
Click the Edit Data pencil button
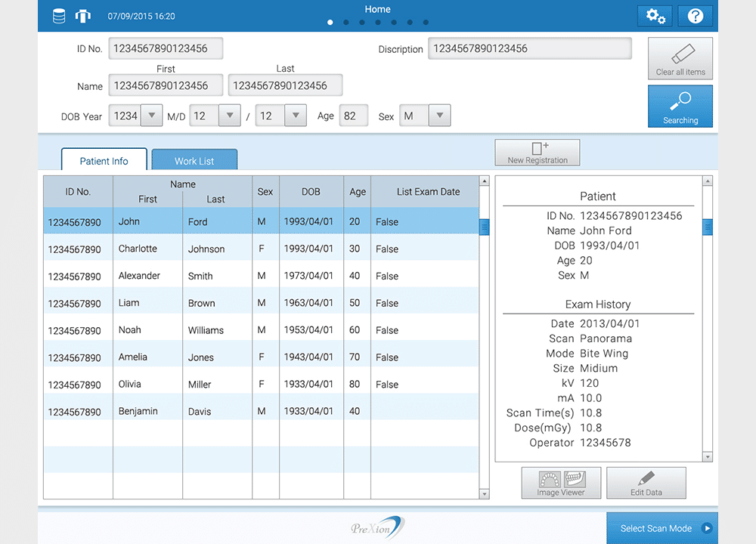tap(646, 483)
